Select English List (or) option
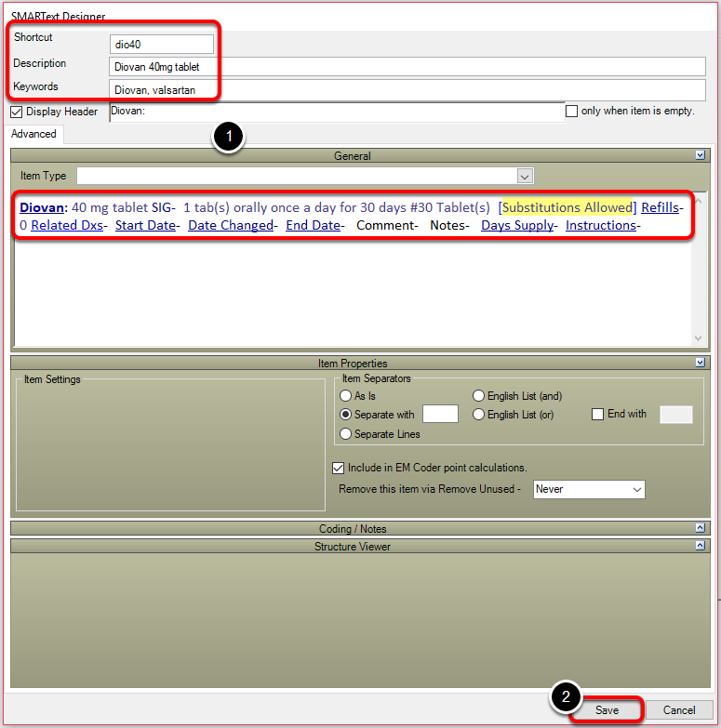 478,414
